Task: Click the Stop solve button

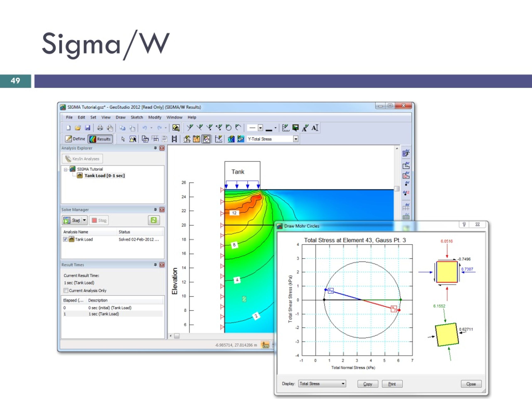Action: (99, 220)
